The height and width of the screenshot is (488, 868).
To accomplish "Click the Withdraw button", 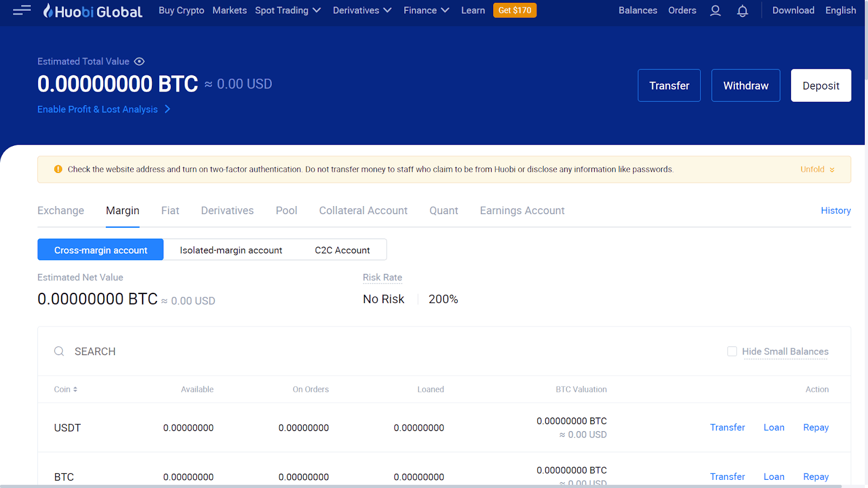I will pyautogui.click(x=746, y=85).
